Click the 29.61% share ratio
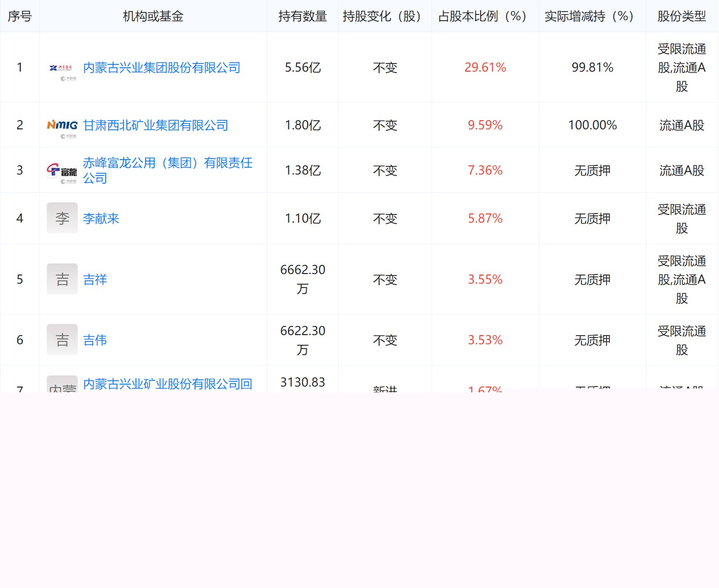Viewport: 719px width, 588px height. click(x=485, y=68)
